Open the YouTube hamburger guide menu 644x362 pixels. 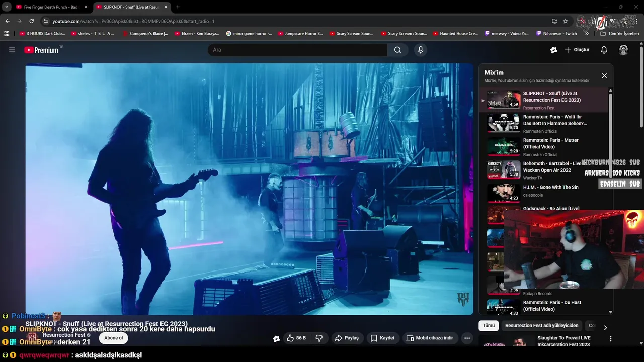12,50
